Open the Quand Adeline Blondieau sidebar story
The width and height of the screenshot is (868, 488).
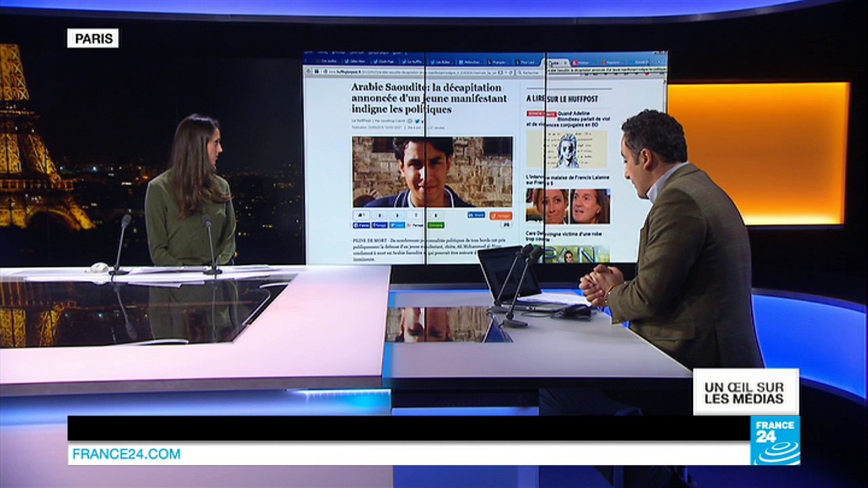point(569,119)
